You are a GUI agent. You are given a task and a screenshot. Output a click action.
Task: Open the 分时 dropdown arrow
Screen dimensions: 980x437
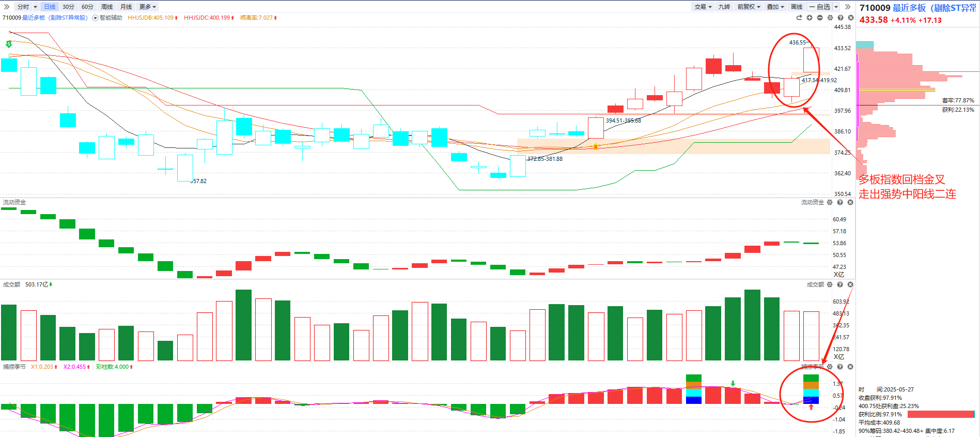tap(35, 7)
